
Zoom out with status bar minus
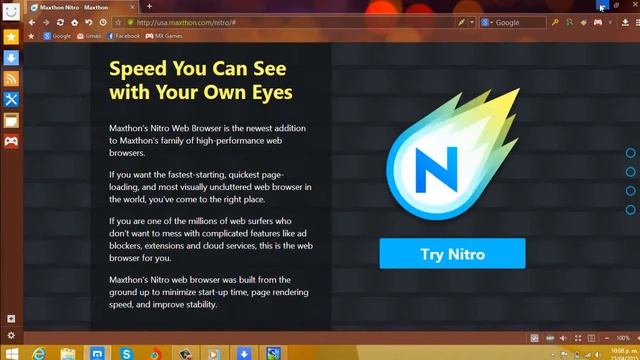[x=607, y=338]
